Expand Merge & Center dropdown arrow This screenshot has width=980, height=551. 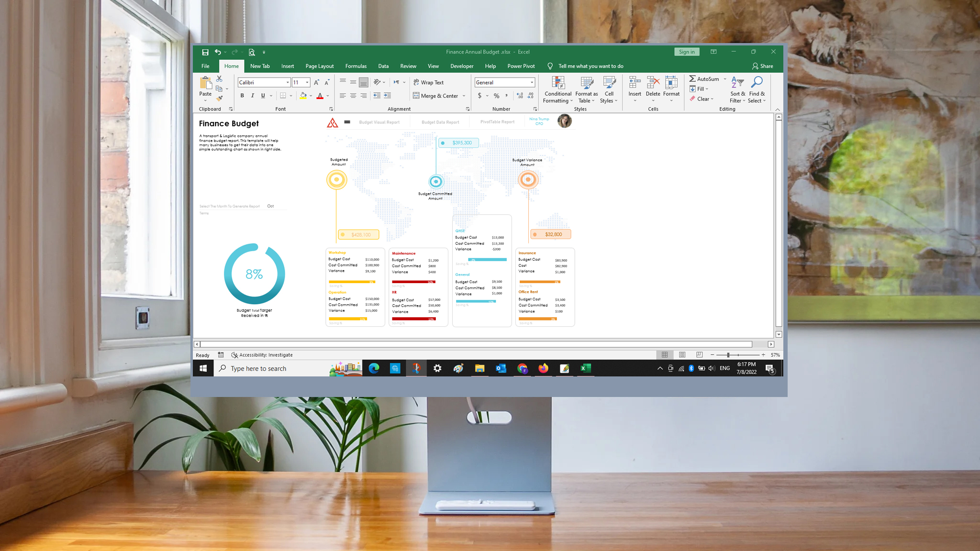[x=464, y=96]
